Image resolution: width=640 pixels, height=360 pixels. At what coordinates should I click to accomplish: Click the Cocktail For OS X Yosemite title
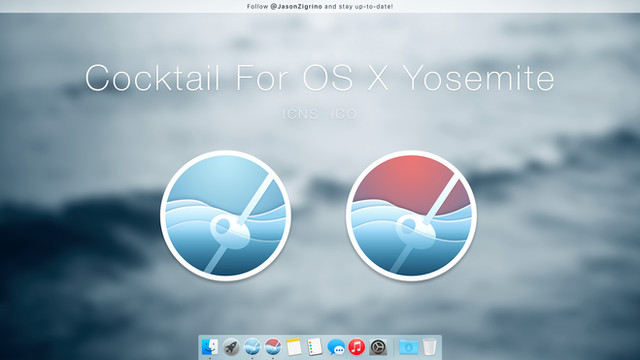click(x=320, y=78)
